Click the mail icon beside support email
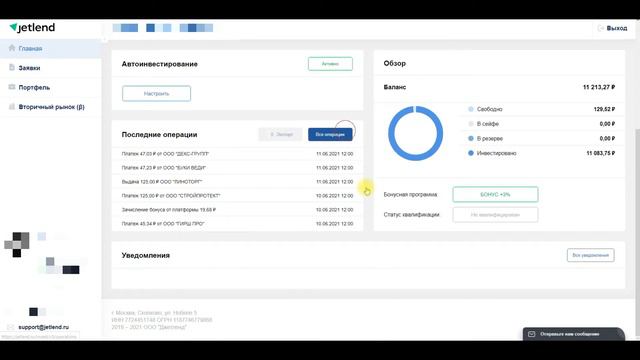 (11, 327)
